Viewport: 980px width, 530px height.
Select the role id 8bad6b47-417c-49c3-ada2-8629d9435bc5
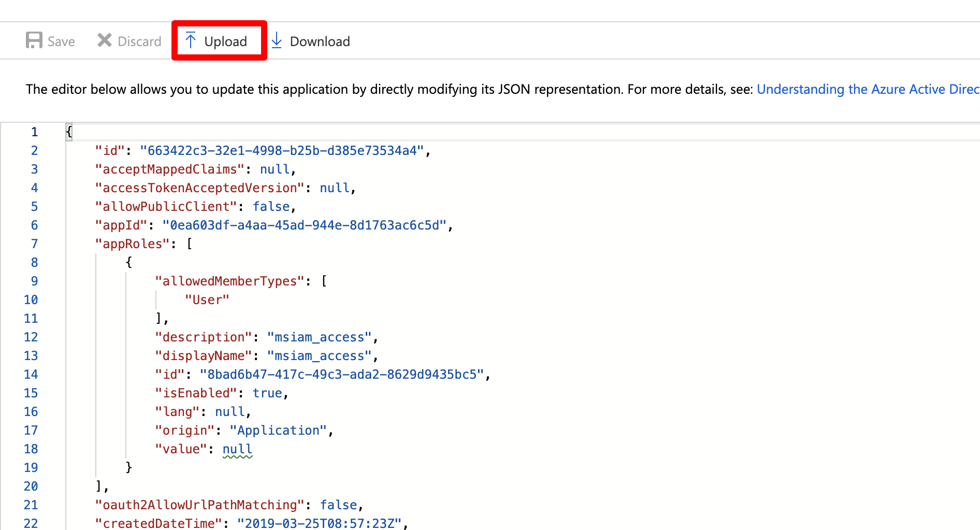(x=342, y=375)
